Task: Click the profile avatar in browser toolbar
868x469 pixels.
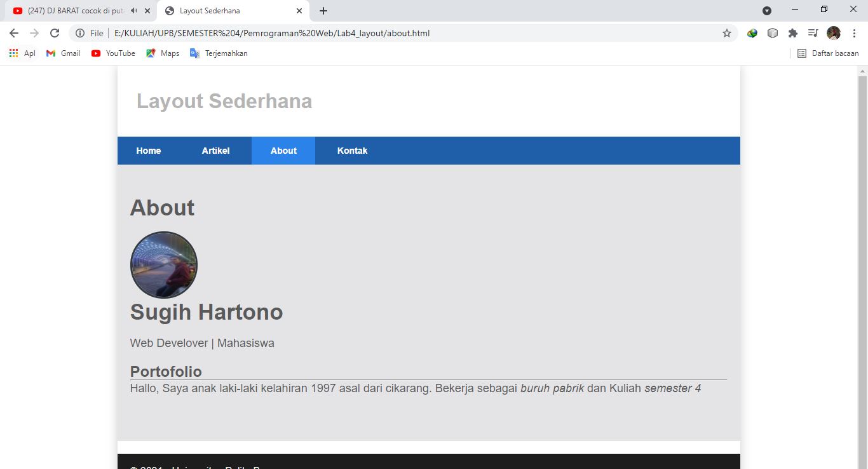Action: [x=832, y=32]
